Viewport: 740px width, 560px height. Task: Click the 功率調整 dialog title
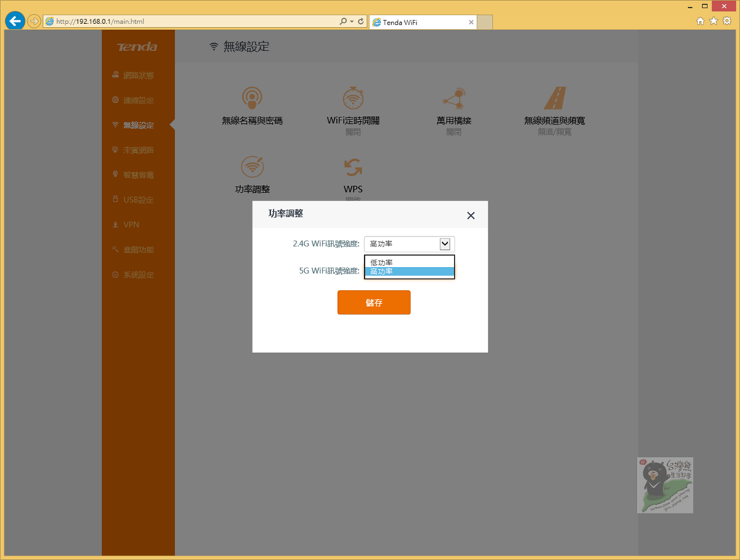click(x=285, y=214)
